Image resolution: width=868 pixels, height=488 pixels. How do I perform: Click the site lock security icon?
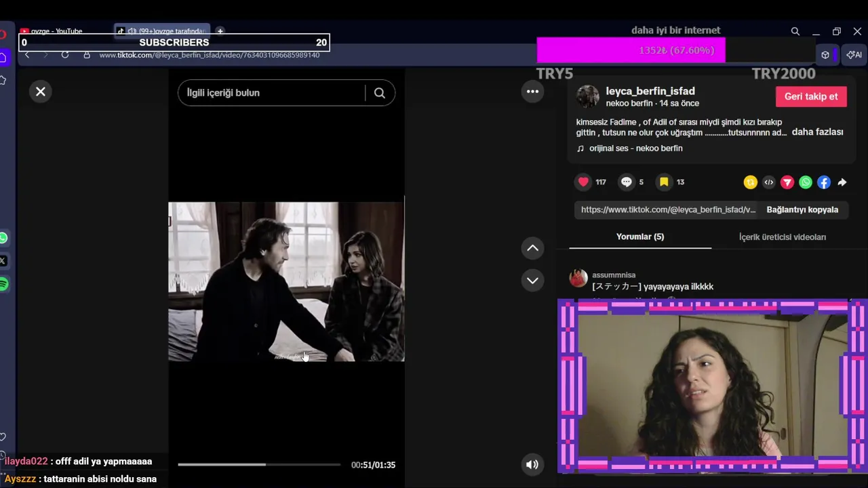[x=87, y=55]
